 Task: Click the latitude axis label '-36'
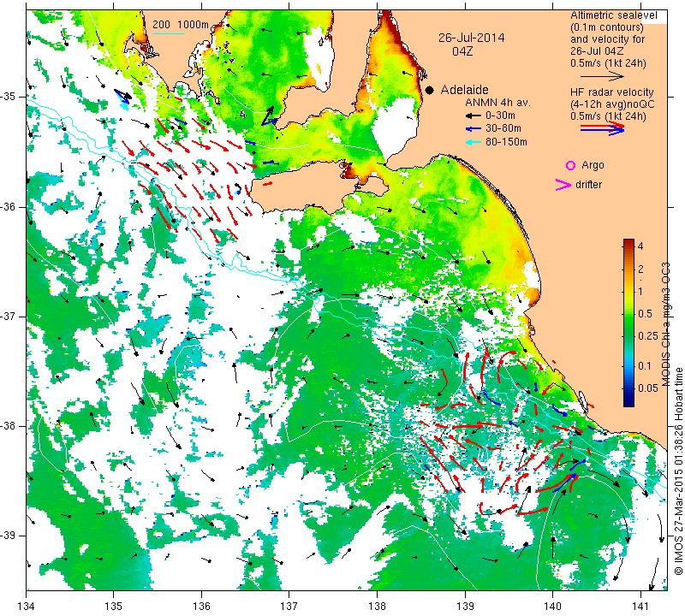point(9,206)
